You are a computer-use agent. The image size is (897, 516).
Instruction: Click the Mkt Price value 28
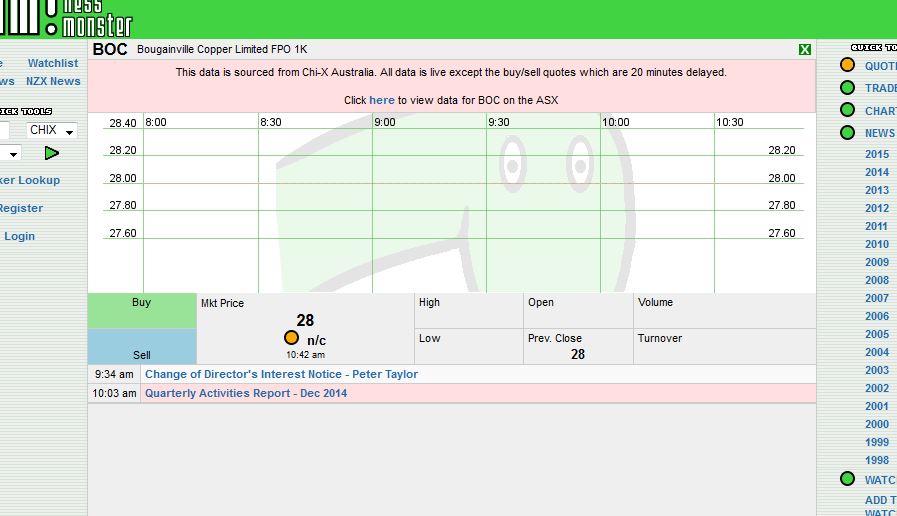coord(305,320)
